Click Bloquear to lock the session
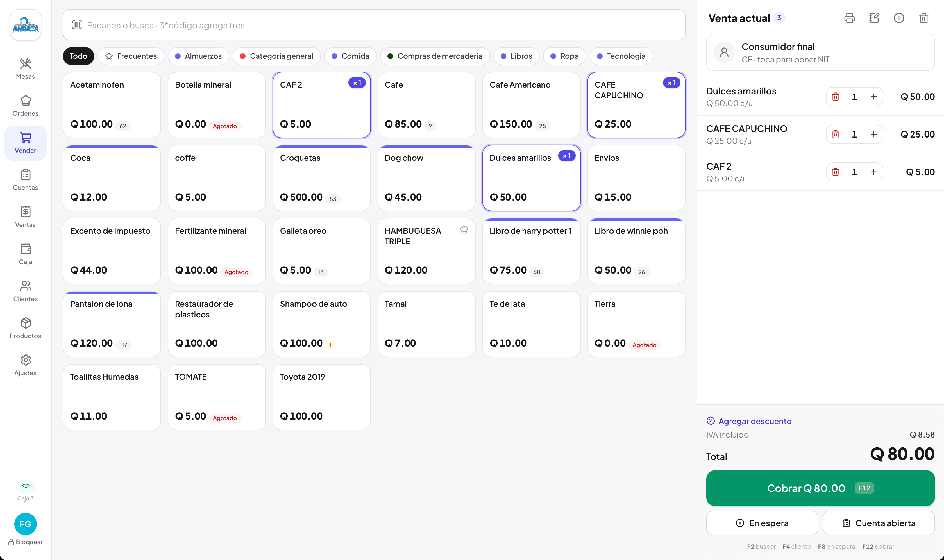 (x=25, y=542)
